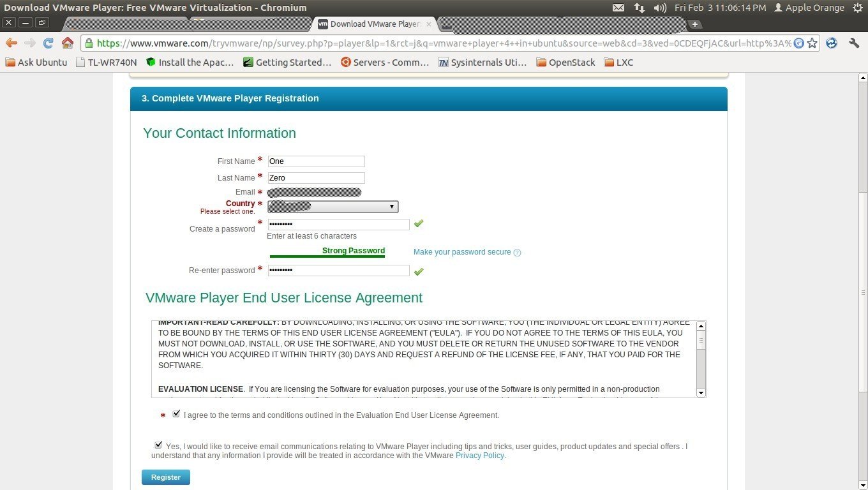The image size is (868, 490).
Task: Open the mail envelope indicator
Action: coord(618,8)
